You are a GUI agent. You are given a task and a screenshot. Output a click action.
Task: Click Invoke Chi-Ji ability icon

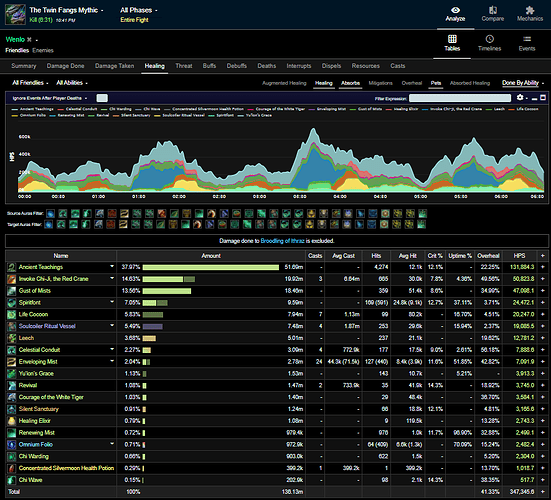tap(12, 279)
